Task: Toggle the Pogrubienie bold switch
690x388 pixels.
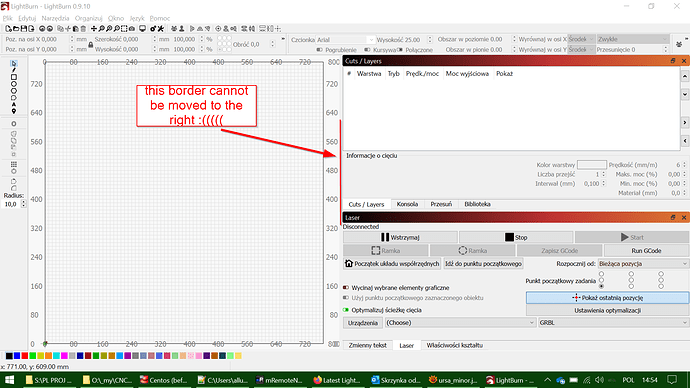Action: click(x=319, y=50)
